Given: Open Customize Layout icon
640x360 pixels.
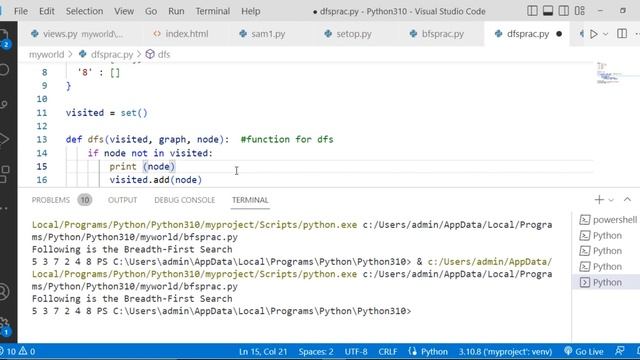Looking at the screenshot, I should [580, 11].
